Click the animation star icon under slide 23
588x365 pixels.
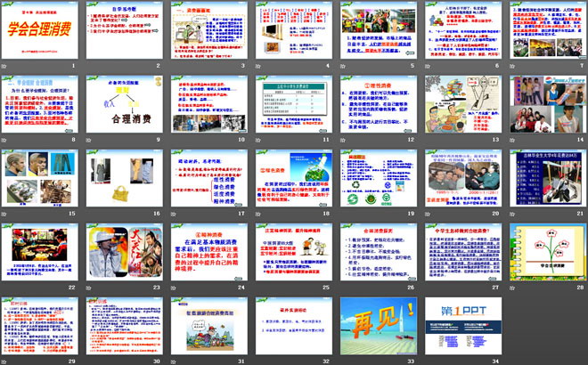coord(88,288)
